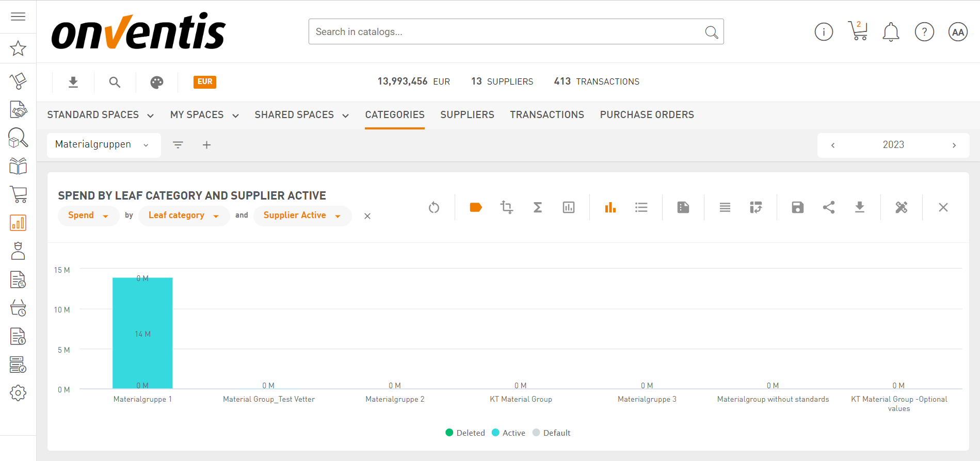Viewport: 980px width, 461px height.
Task: Go to next year after 2023
Action: (954, 145)
